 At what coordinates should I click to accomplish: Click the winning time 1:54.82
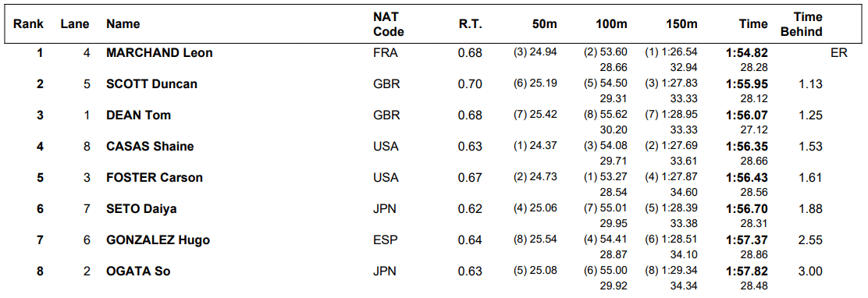pos(747,53)
